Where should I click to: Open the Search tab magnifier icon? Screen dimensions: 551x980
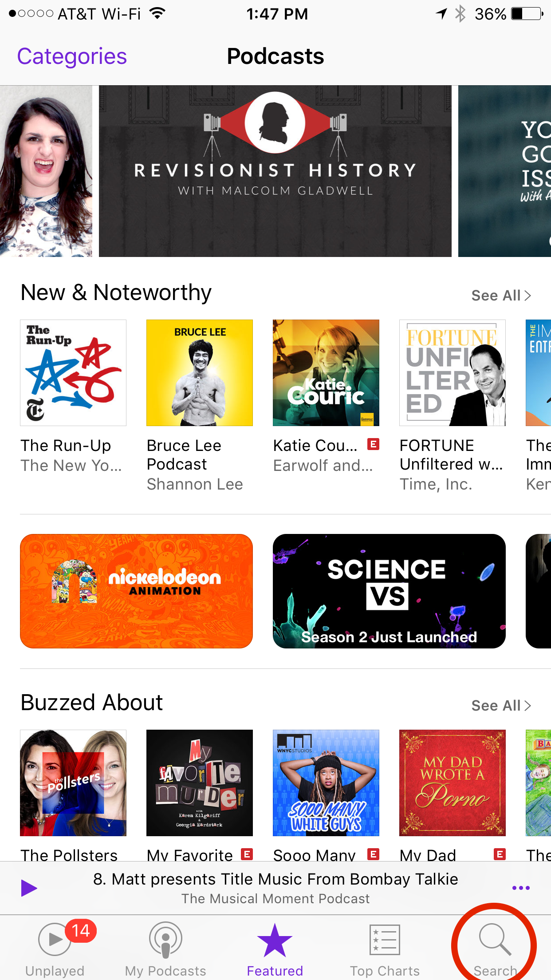(x=495, y=939)
